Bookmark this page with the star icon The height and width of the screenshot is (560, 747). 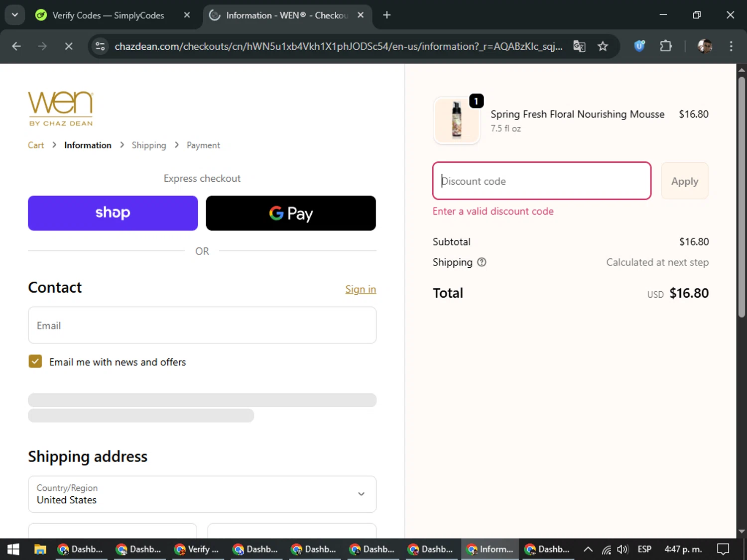(x=603, y=46)
